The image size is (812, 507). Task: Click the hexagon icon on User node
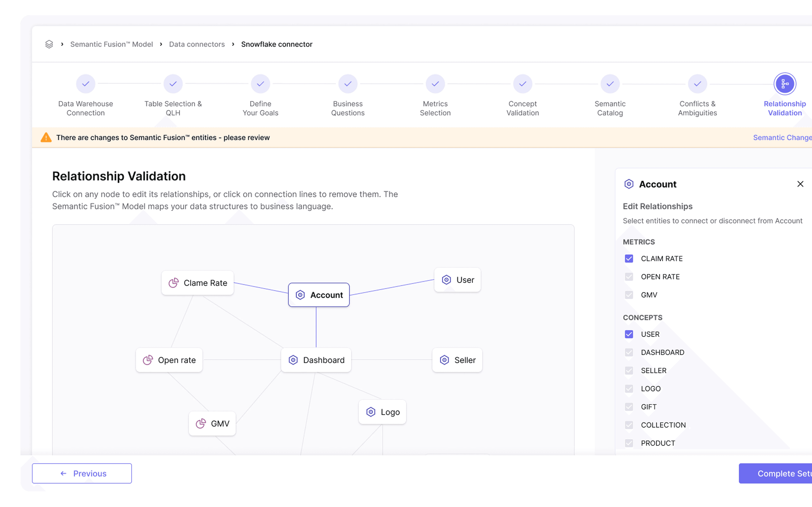pos(446,280)
